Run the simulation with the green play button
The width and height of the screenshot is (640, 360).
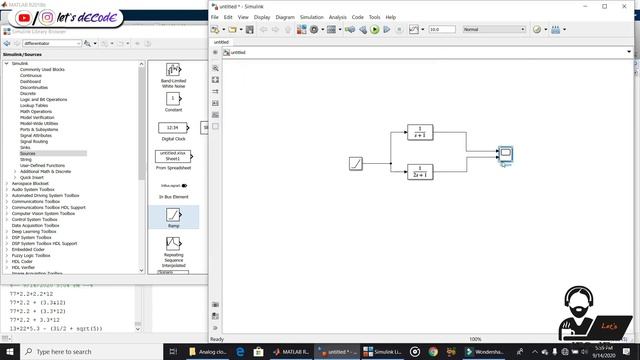coord(375,29)
